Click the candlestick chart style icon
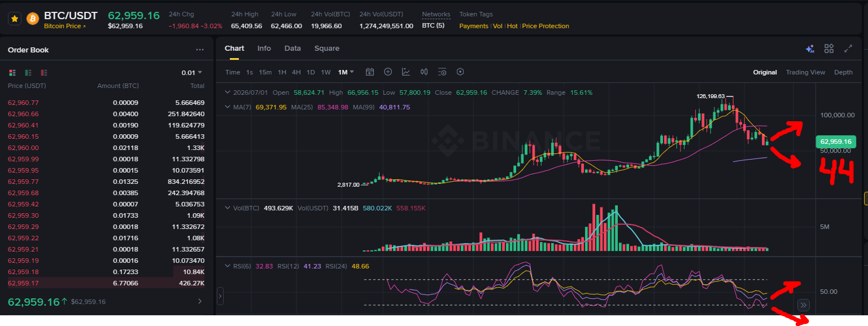868x326 pixels. (424, 72)
